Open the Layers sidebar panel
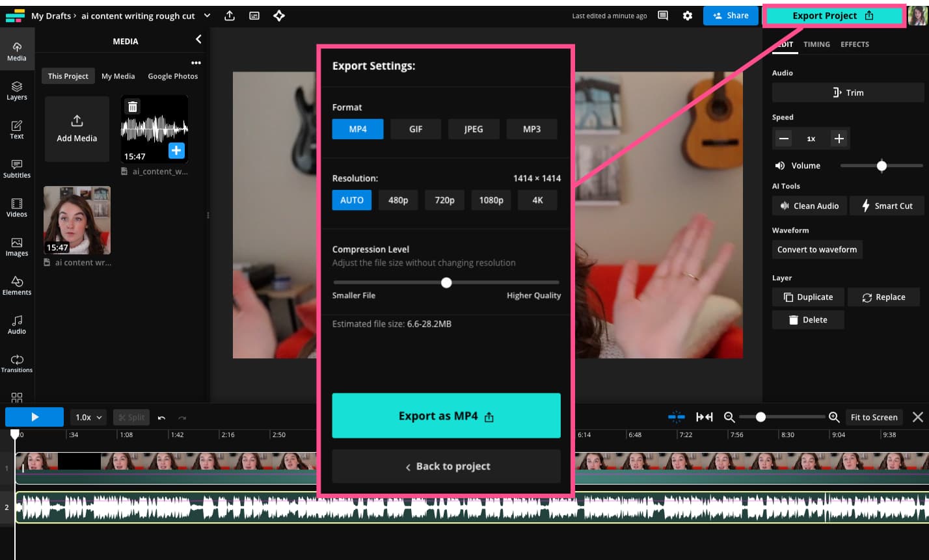The width and height of the screenshot is (929, 560). click(17, 91)
